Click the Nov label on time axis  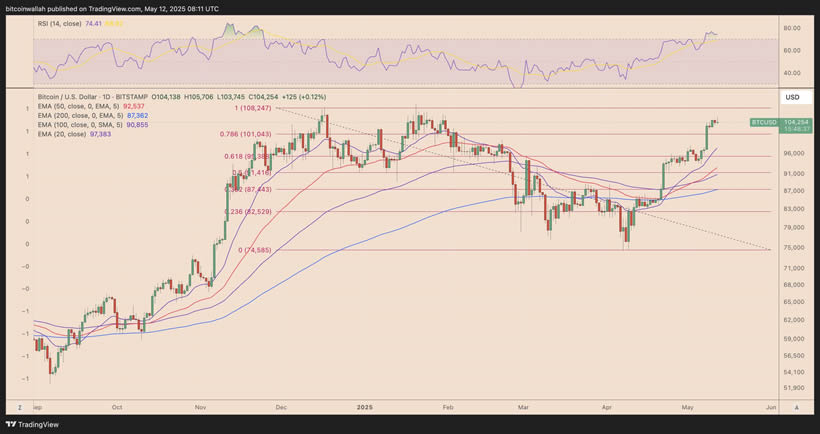[200, 408]
